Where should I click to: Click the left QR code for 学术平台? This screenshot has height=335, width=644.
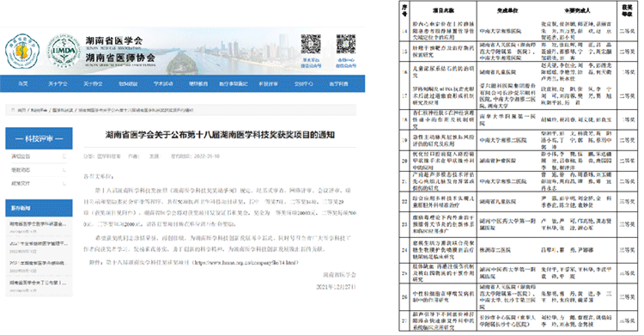[x=311, y=45]
